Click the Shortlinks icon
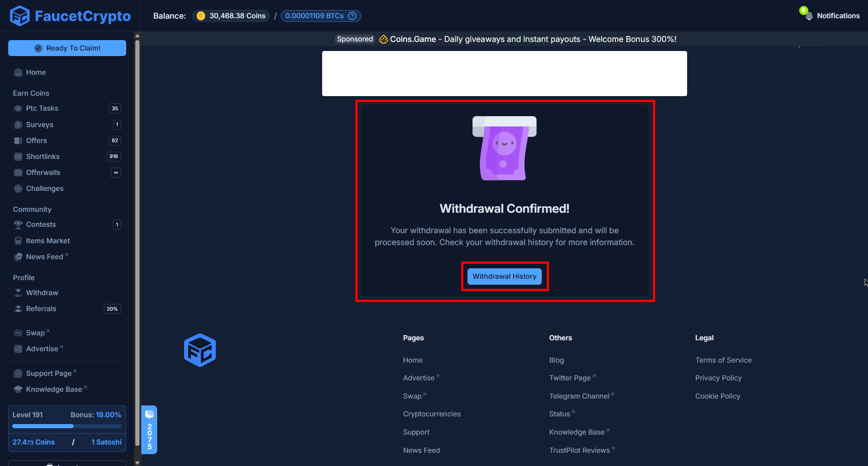The width and height of the screenshot is (868, 466). [18, 156]
